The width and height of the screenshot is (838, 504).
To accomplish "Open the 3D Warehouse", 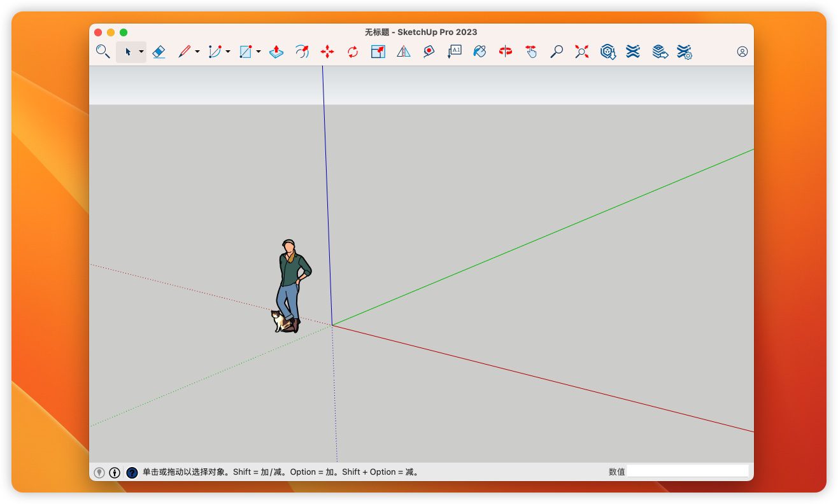I will point(608,52).
